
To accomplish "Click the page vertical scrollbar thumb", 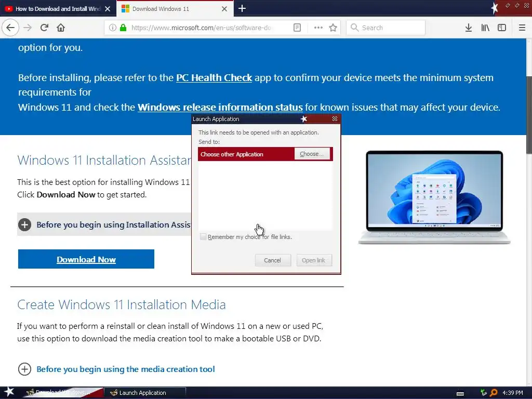I will click(529, 115).
